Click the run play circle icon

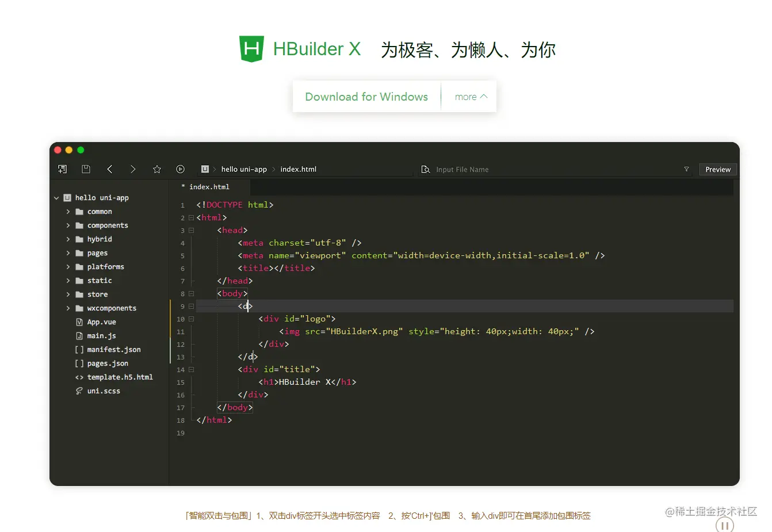(x=180, y=169)
